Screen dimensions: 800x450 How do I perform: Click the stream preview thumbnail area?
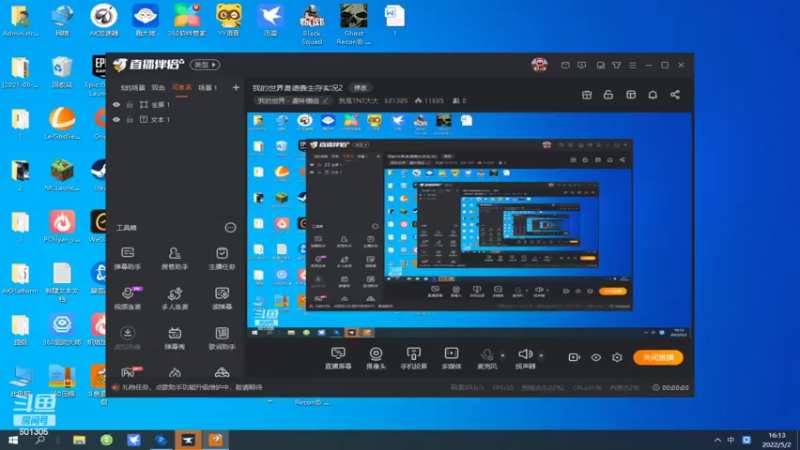[x=469, y=225]
